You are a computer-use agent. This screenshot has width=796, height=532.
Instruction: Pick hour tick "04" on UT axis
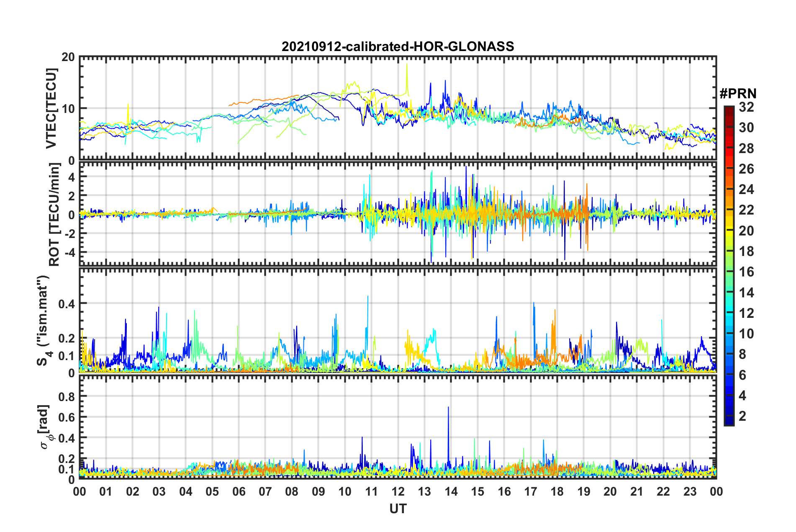pos(186,491)
